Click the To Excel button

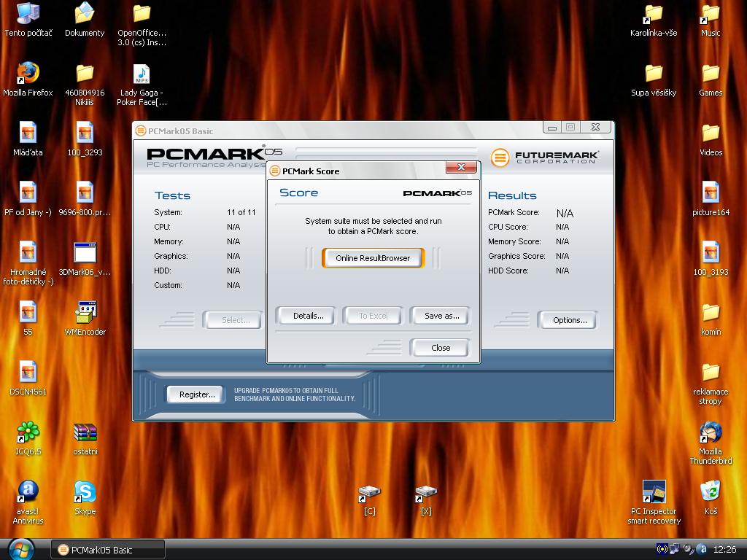pos(373,316)
